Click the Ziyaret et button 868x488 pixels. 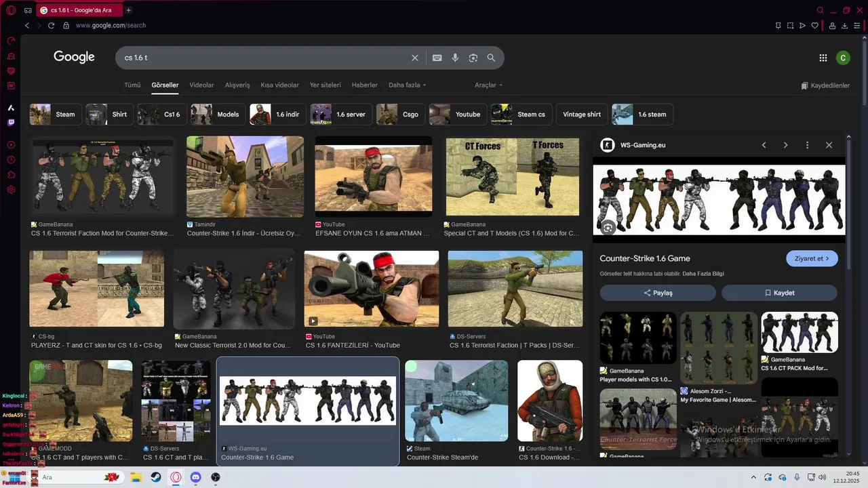pyautogui.click(x=812, y=258)
